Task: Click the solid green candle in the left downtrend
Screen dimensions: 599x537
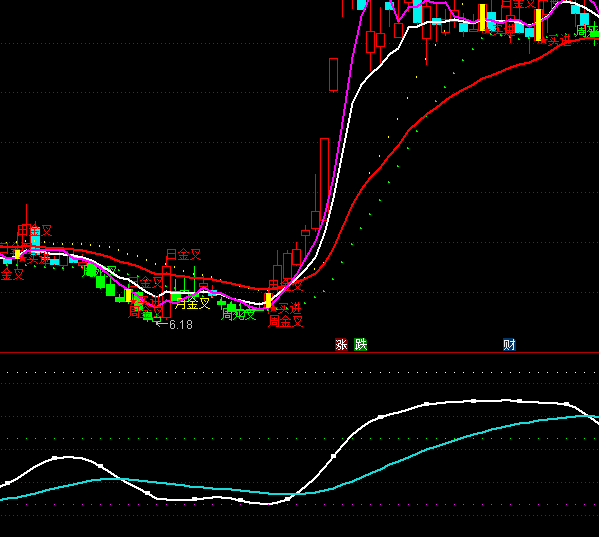Action: pos(100,282)
